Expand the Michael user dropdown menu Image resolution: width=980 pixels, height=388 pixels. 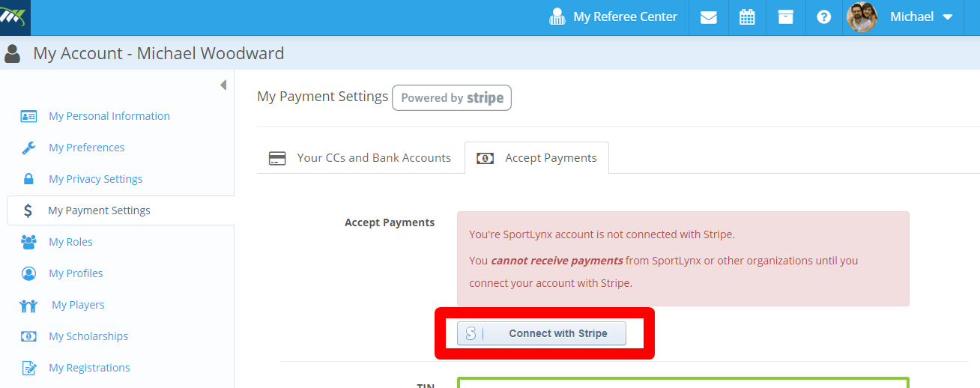[x=922, y=17]
